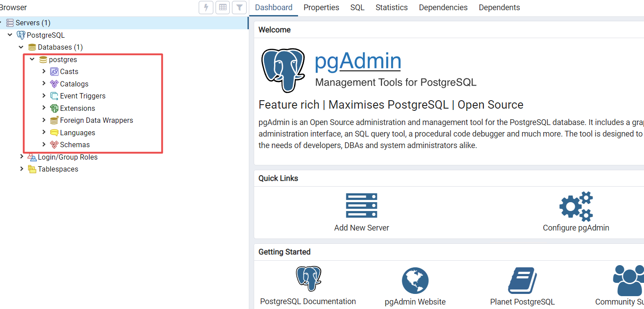
Task: Select the Databases (1) label
Action: pos(60,47)
